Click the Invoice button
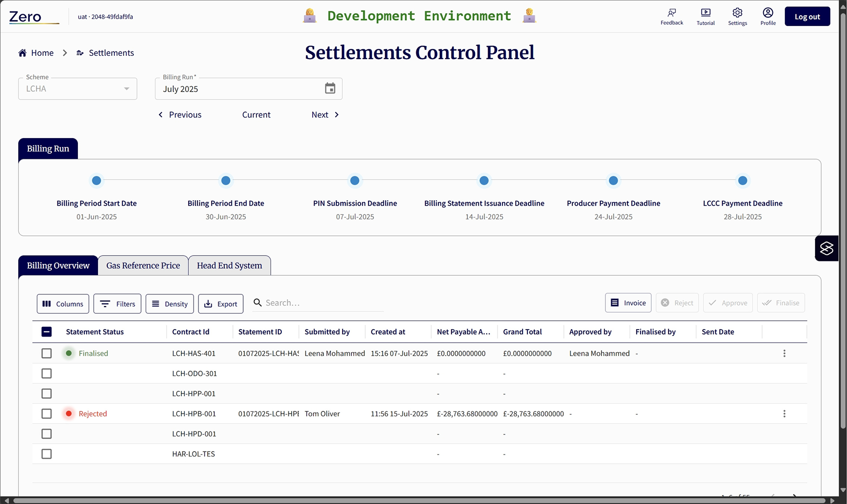847x504 pixels. 628,303
